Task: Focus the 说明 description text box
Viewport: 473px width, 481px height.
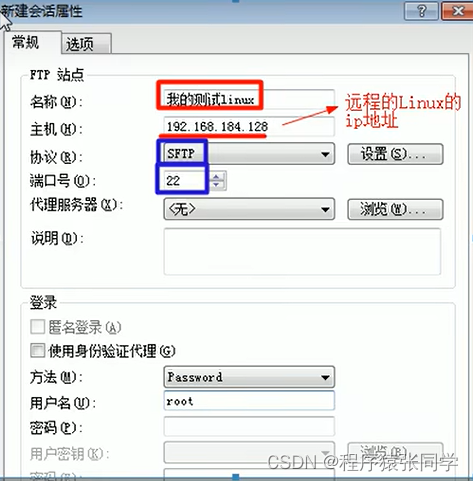Action: 302,251
